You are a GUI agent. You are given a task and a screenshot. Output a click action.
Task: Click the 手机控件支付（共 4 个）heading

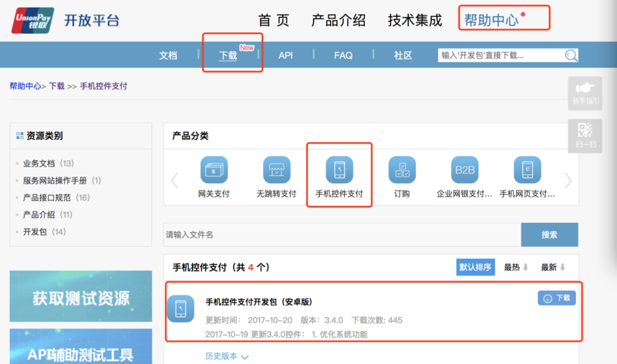221,267
